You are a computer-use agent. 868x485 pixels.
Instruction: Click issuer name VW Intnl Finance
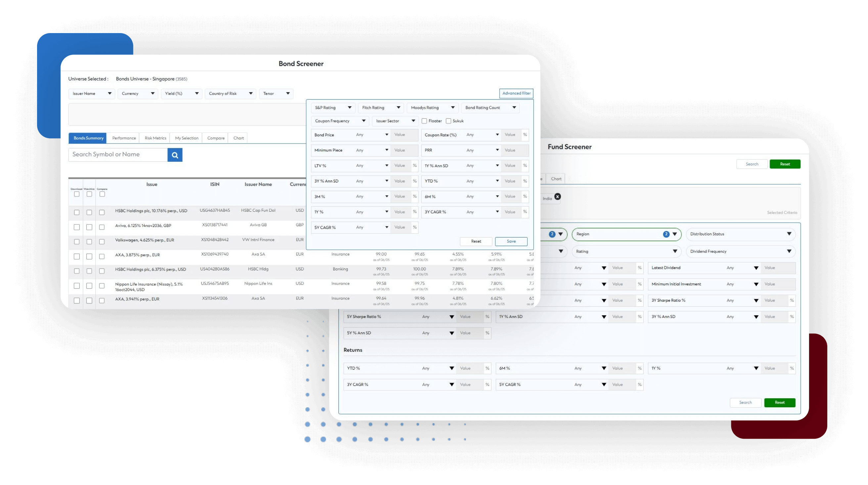[x=258, y=240]
